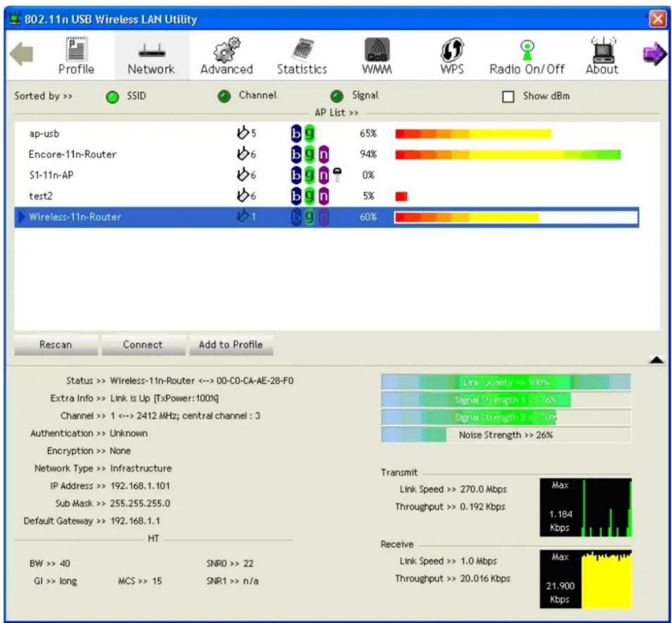Select the test2 network row

pyautogui.click(x=326, y=196)
